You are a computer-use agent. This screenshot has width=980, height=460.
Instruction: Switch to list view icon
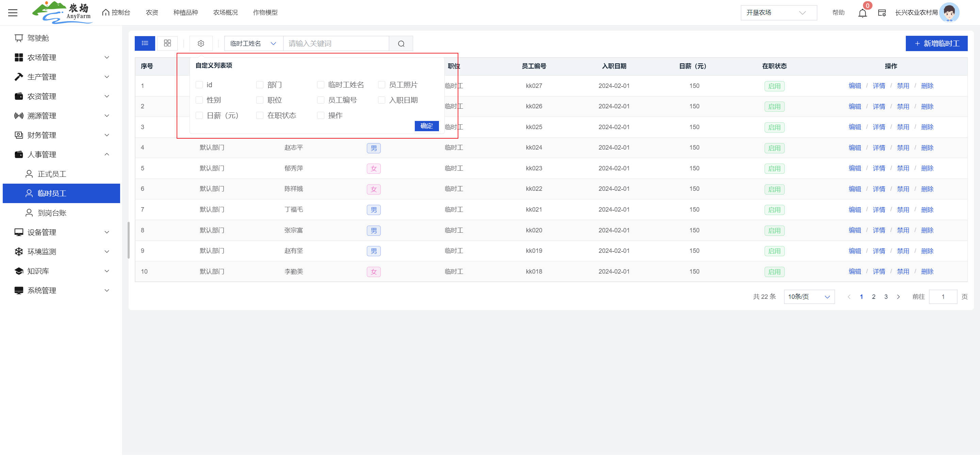point(145,43)
